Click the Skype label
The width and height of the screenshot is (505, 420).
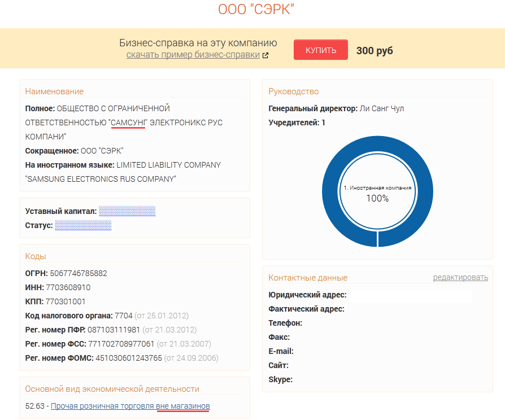(281, 379)
